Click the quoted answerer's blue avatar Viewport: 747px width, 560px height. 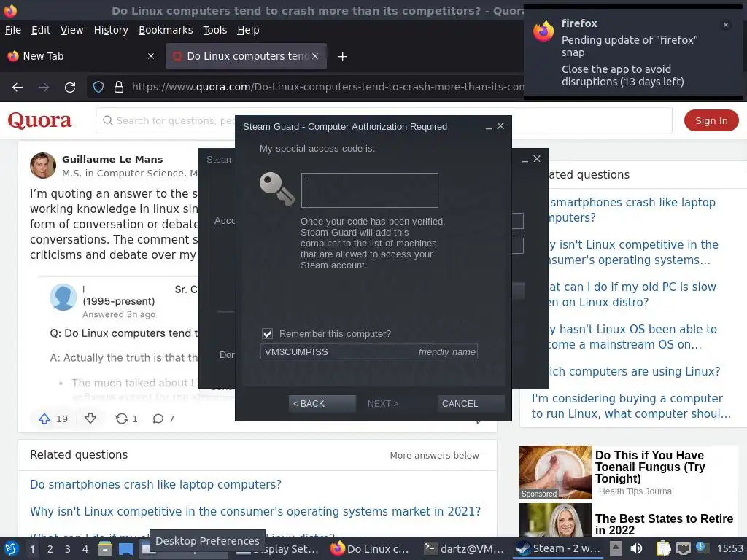63,297
